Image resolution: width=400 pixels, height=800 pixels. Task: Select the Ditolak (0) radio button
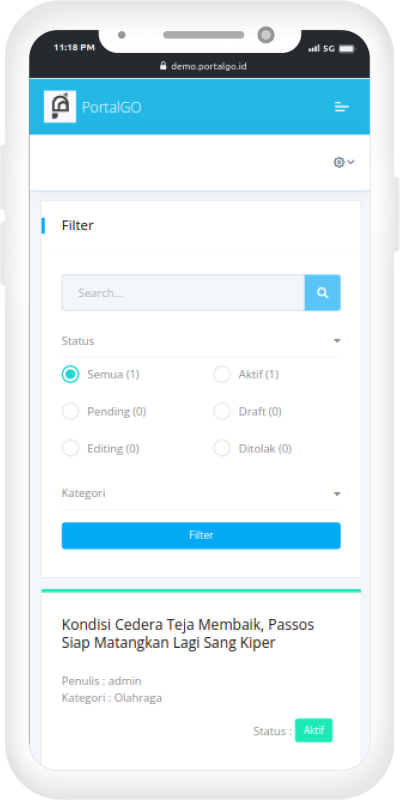(x=222, y=448)
